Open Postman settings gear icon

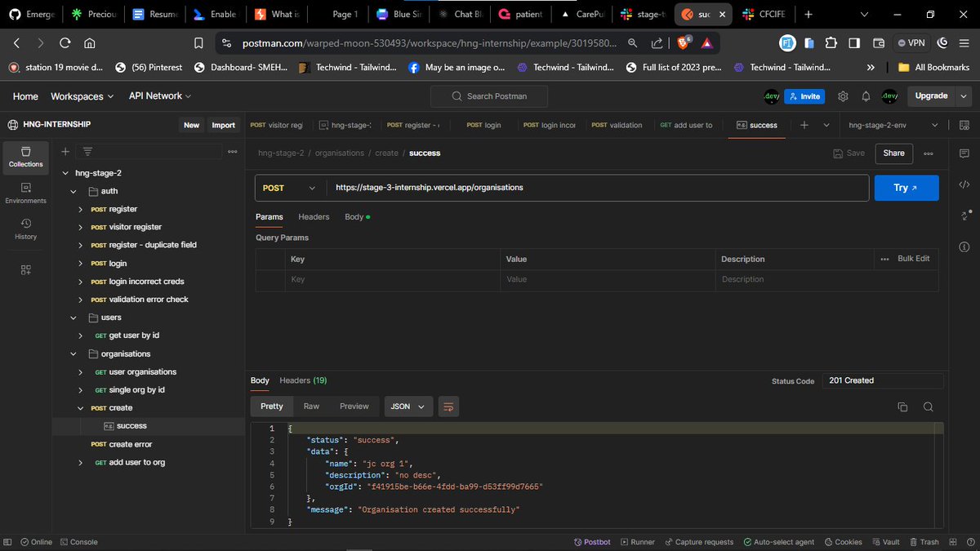[x=843, y=96]
